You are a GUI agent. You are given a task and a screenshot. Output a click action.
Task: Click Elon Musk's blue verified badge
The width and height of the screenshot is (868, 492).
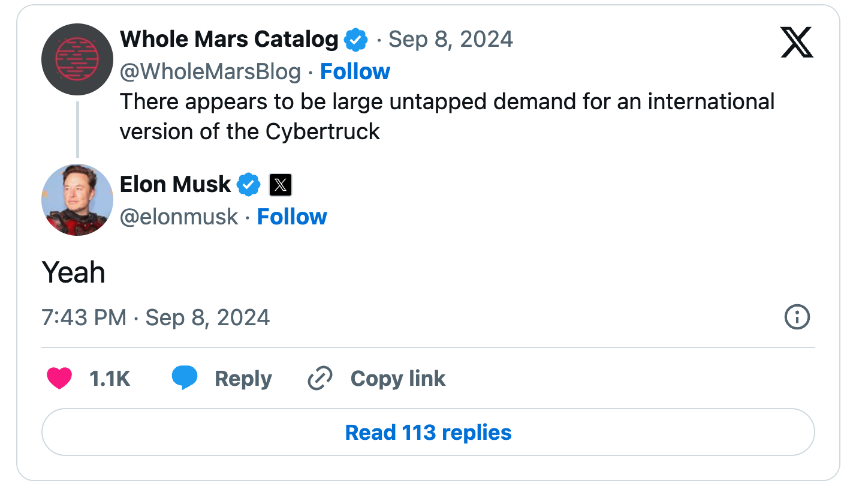pyautogui.click(x=249, y=185)
